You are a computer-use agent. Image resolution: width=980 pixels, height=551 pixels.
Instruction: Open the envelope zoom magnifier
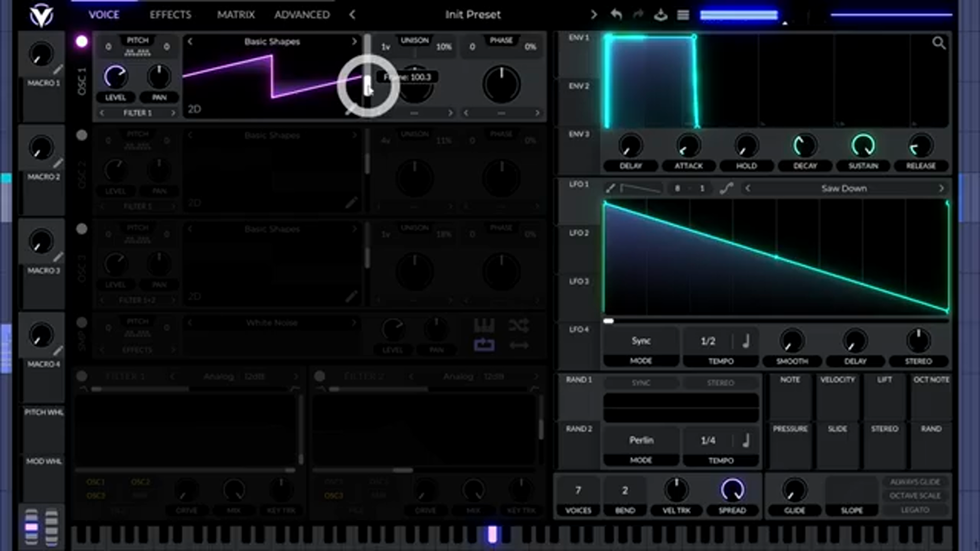(939, 43)
